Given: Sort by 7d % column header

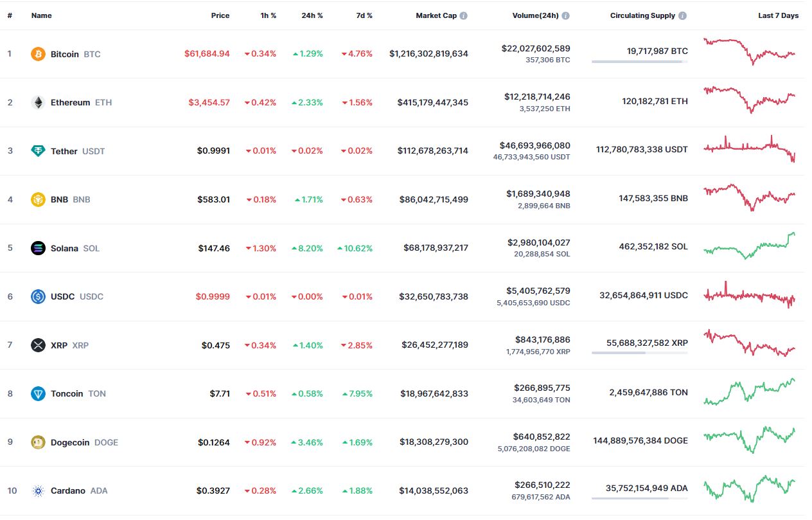Looking at the screenshot, I should [364, 15].
